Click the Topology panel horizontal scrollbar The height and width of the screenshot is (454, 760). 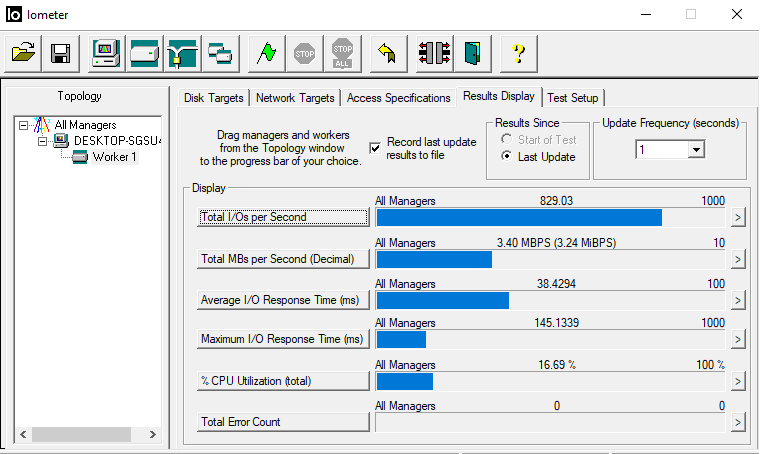pos(86,435)
